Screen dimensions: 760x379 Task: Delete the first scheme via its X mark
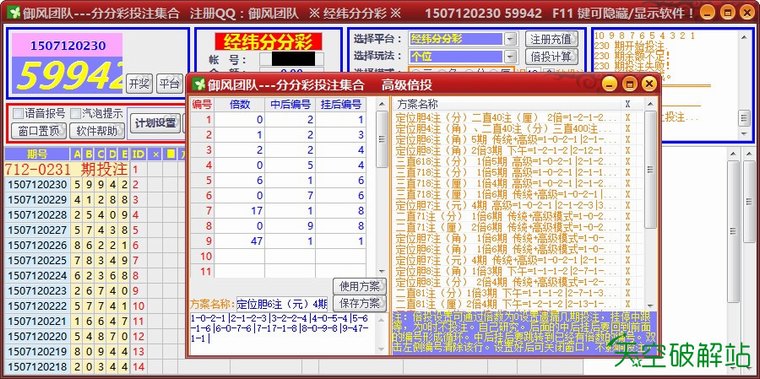[628, 117]
